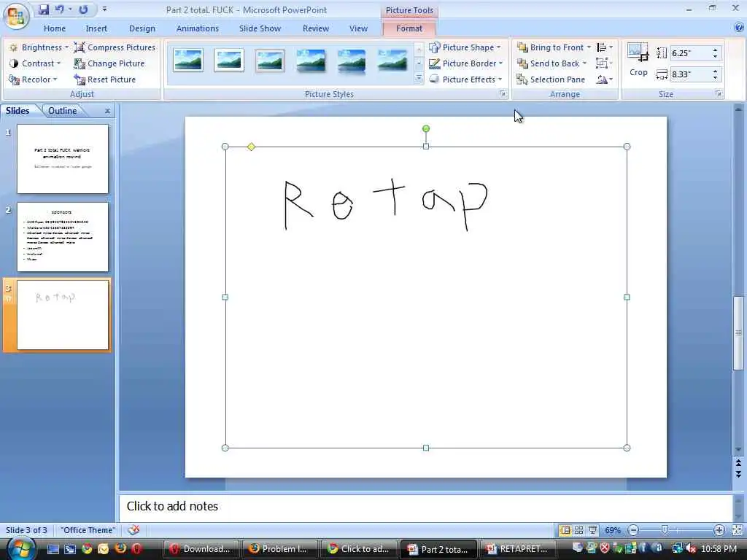Image resolution: width=747 pixels, height=560 pixels.
Task: Open the Picture Styles dialog launcher
Action: pos(503,94)
